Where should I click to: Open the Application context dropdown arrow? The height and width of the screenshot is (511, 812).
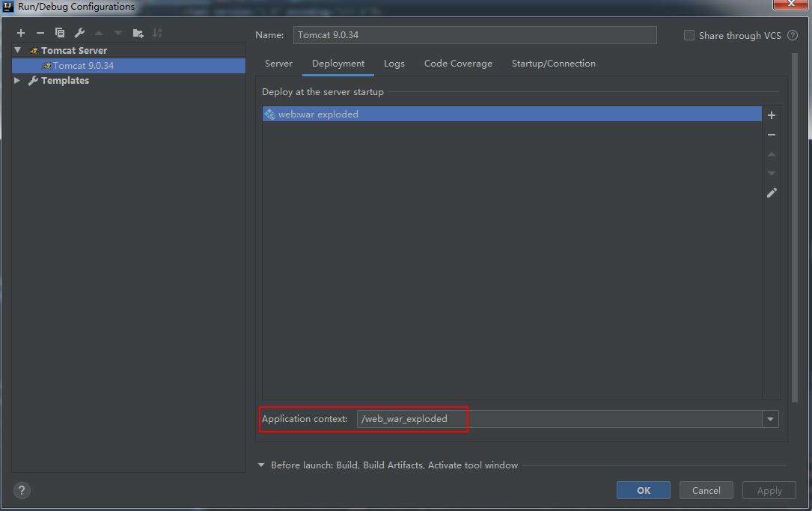coord(770,419)
